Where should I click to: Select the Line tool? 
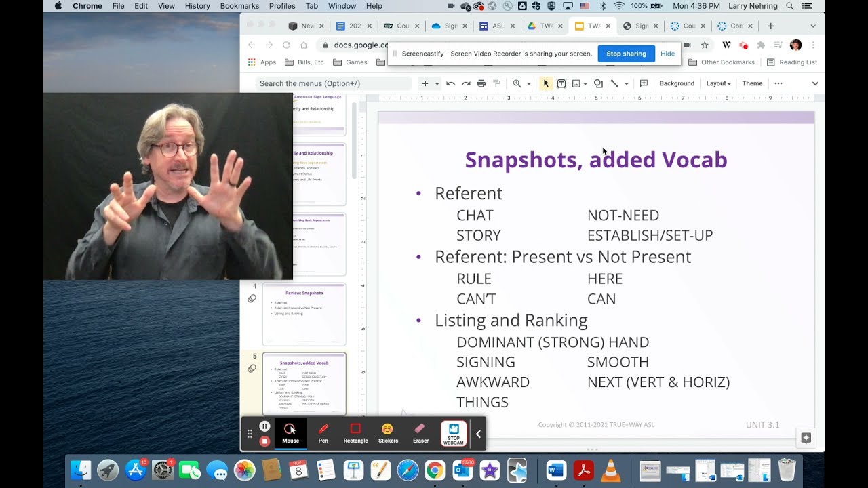tap(614, 83)
